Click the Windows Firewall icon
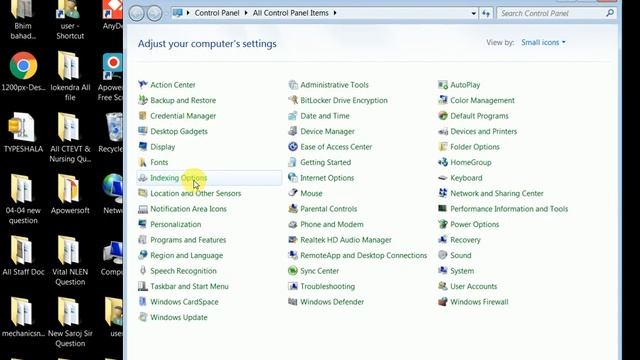This screenshot has width=640, height=360. [x=443, y=302]
